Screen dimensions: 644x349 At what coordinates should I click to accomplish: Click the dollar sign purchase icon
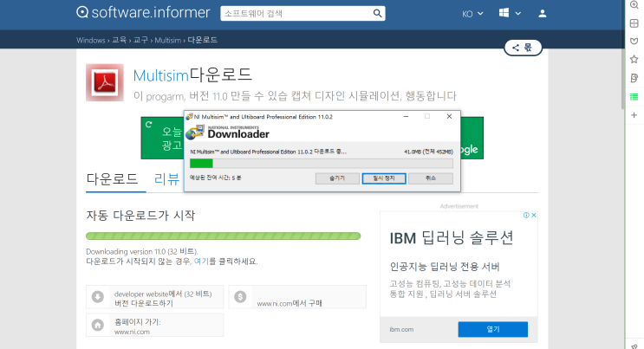[240, 296]
